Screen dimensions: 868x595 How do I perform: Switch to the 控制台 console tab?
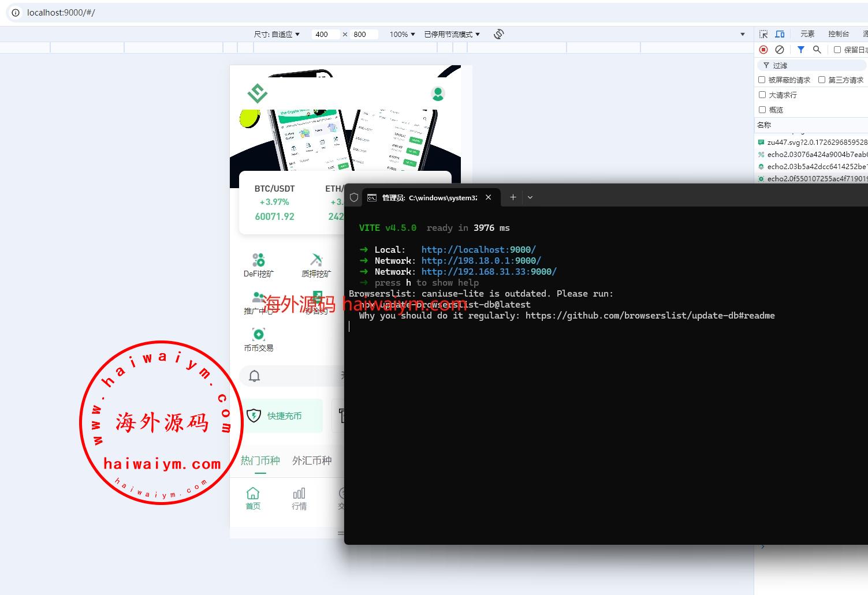click(x=838, y=34)
